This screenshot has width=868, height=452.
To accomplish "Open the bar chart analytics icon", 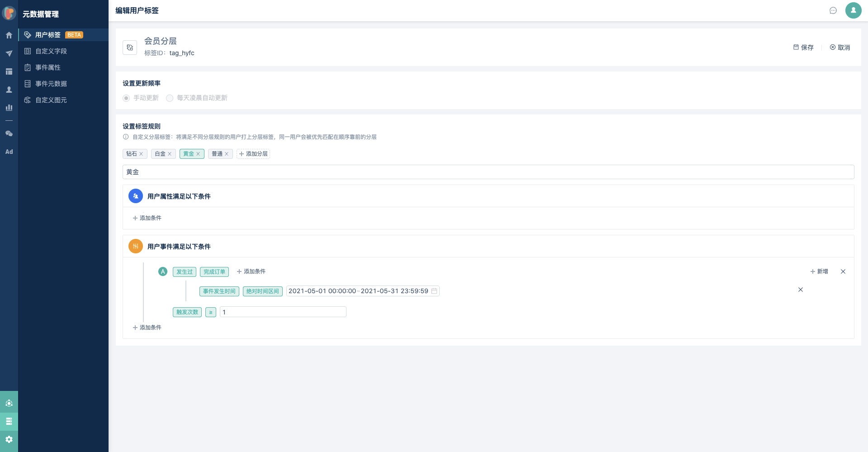I will pyautogui.click(x=9, y=108).
